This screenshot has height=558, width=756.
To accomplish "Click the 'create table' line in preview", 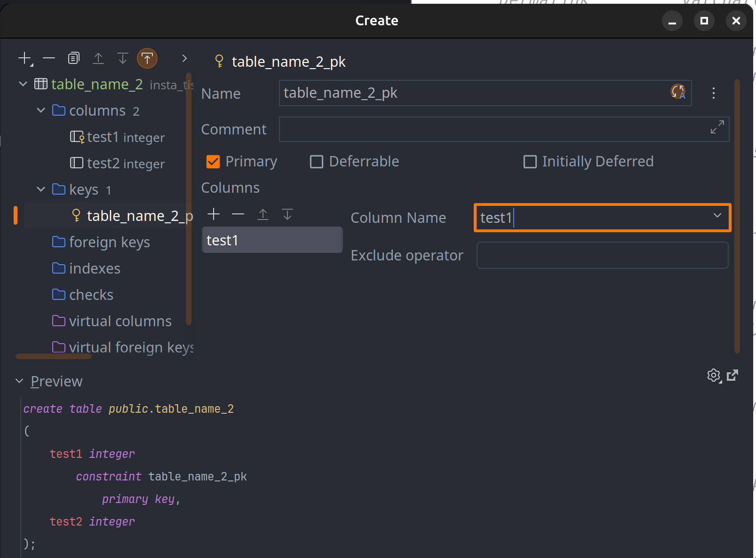I will (x=128, y=409).
